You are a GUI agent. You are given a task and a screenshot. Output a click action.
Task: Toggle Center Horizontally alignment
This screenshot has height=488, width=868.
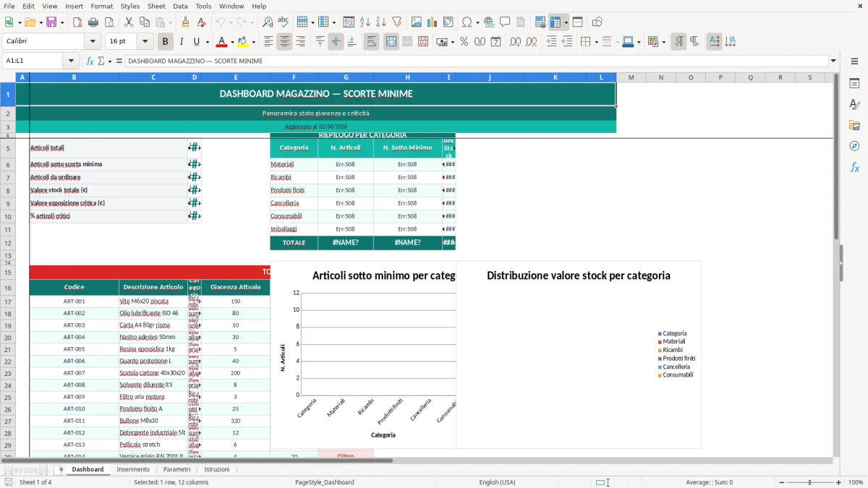tap(284, 42)
